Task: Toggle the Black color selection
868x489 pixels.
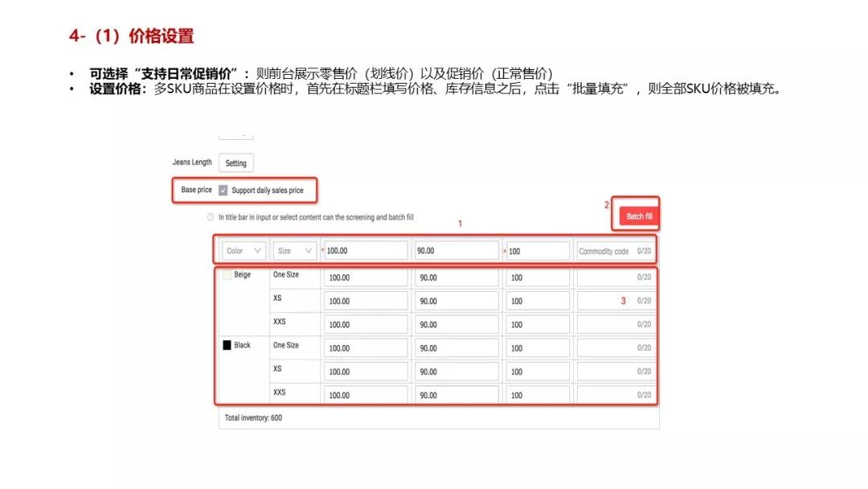Action: 226,345
